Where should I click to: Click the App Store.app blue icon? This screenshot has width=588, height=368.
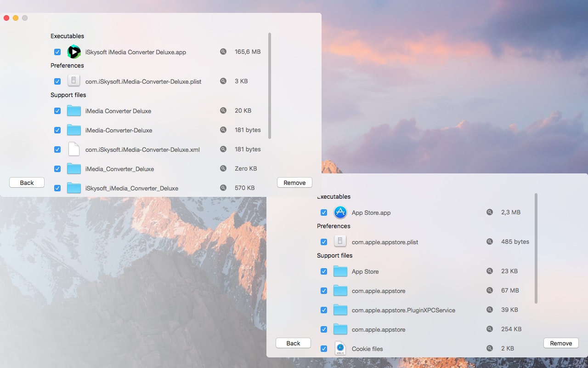pos(340,213)
